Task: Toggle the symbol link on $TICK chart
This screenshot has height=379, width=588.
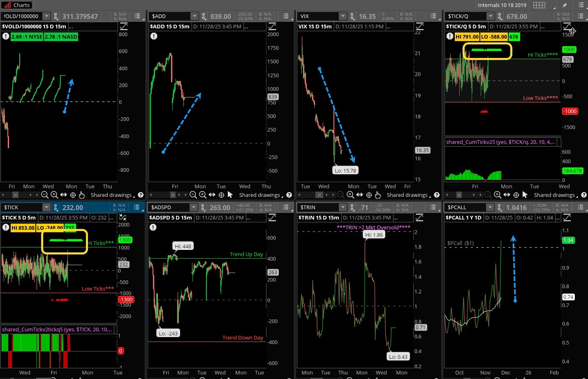Action: 56,208
